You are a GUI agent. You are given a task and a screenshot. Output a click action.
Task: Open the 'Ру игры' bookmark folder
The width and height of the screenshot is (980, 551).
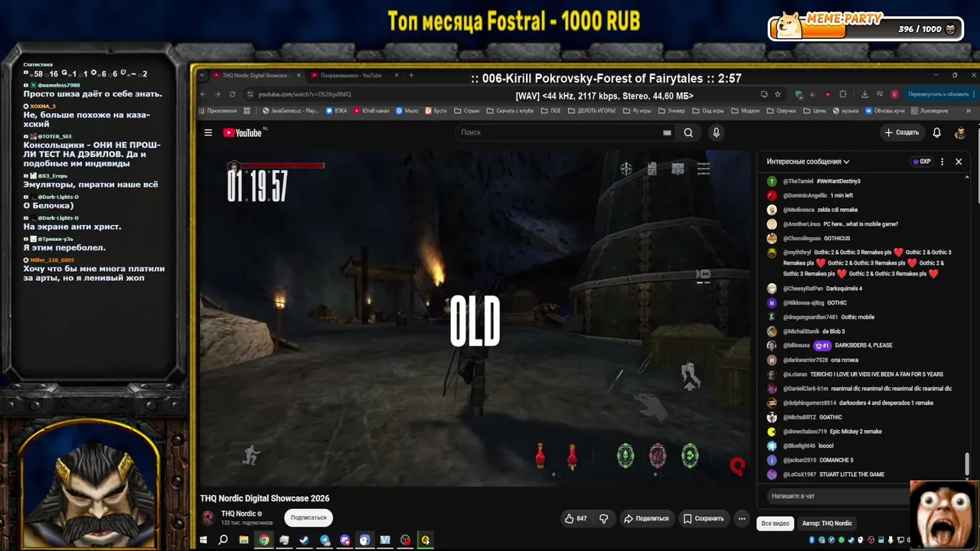(637, 111)
